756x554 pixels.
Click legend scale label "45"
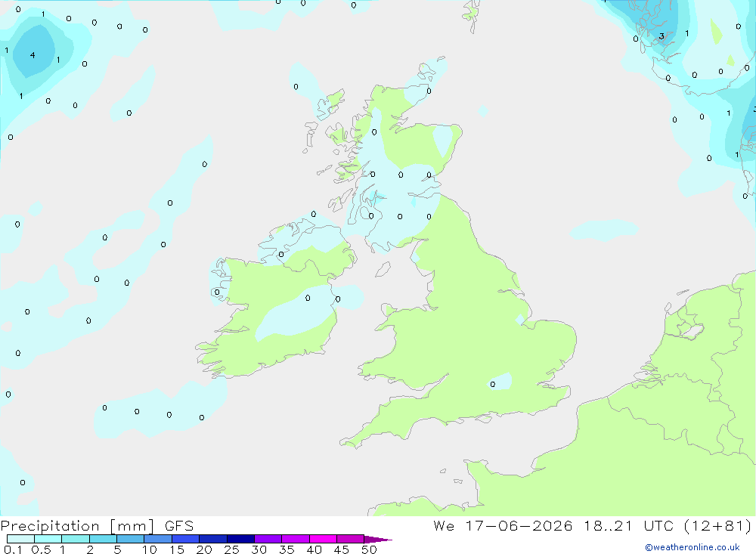point(342,549)
